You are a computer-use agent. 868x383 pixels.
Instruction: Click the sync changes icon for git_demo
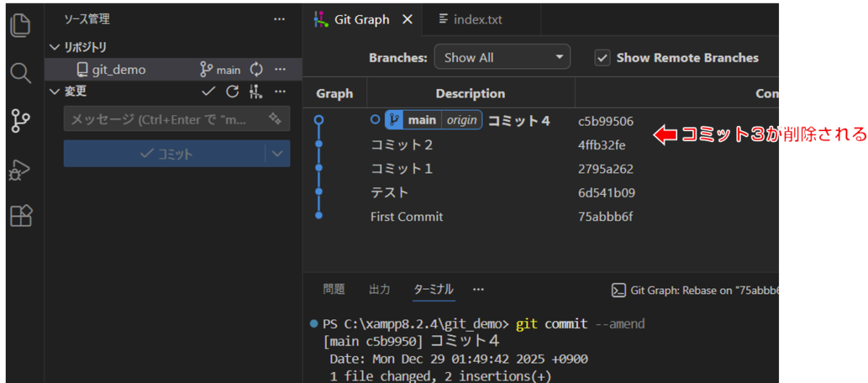click(256, 70)
